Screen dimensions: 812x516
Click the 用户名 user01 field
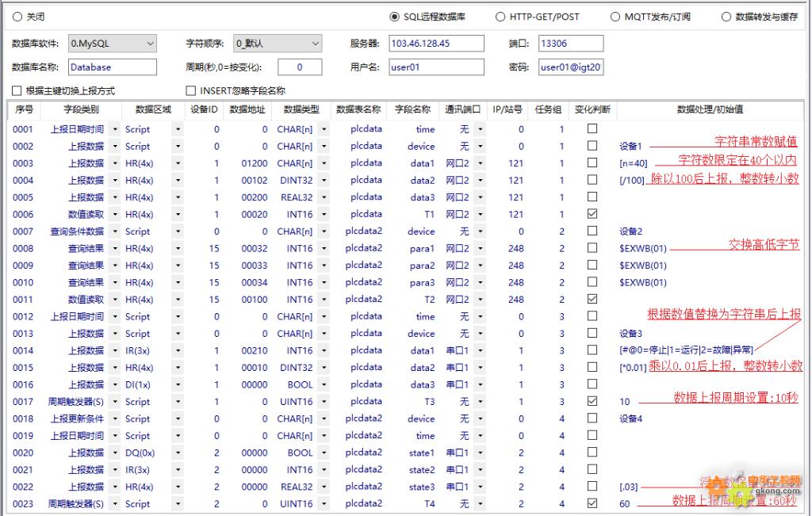(437, 67)
